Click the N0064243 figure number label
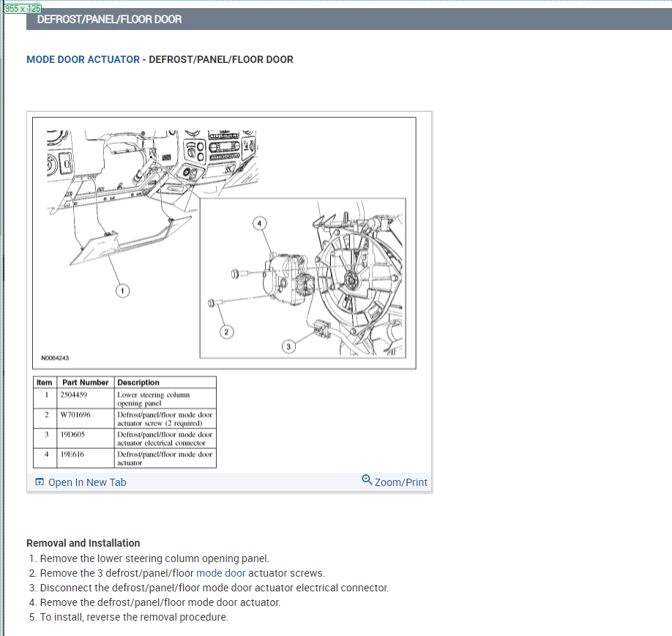 click(x=55, y=359)
